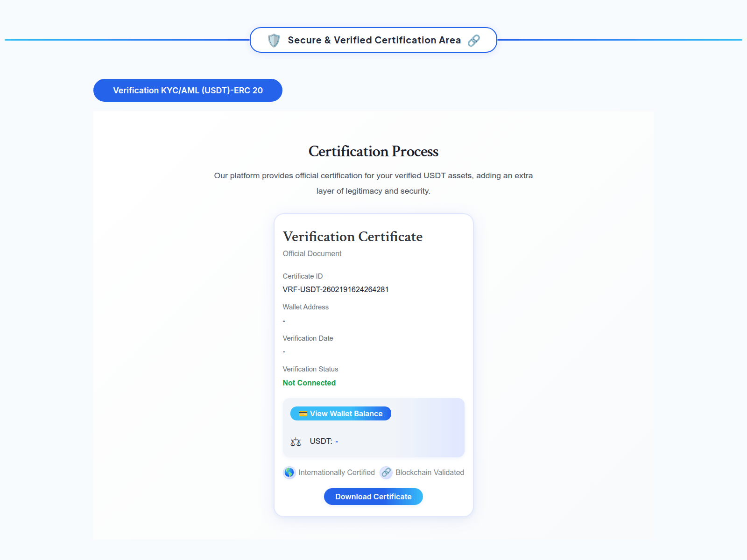Click the link icon for Blockchain Validated
The height and width of the screenshot is (560, 747).
[x=386, y=473]
